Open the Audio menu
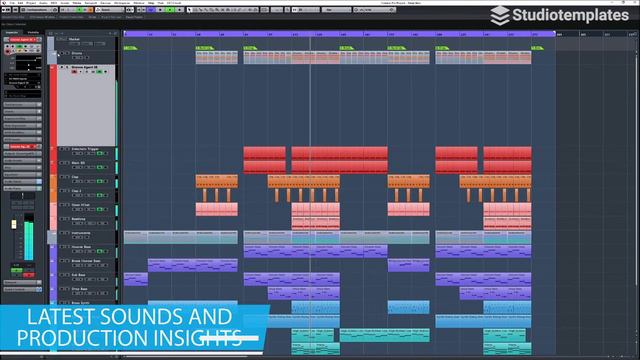The height and width of the screenshot is (360, 640). [x=43, y=3]
